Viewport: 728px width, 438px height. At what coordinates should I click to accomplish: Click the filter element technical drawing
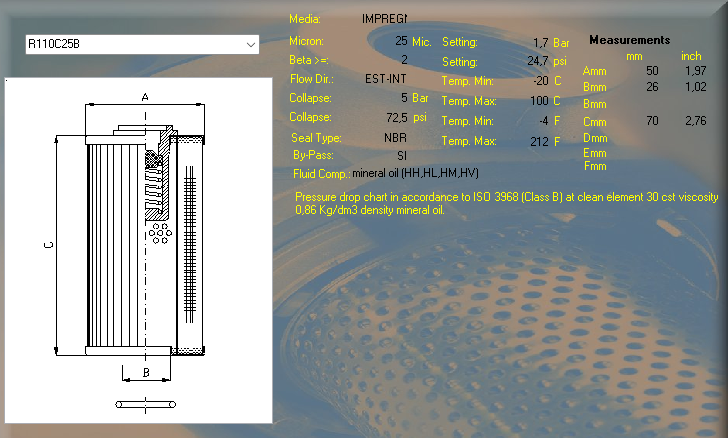138,250
